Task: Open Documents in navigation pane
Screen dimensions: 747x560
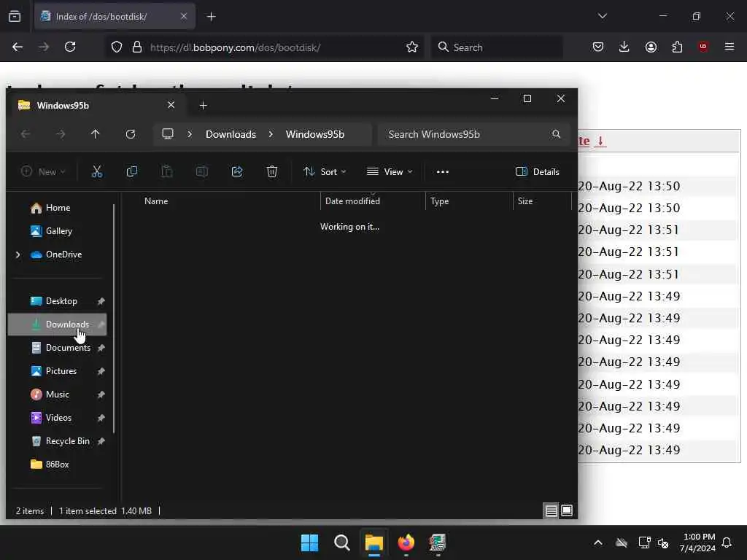Action: pos(68,348)
